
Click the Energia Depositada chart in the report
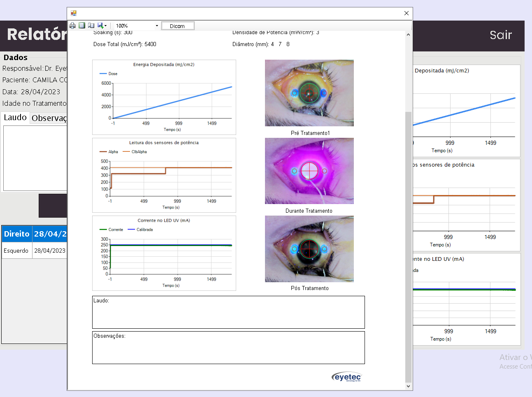[164, 98]
